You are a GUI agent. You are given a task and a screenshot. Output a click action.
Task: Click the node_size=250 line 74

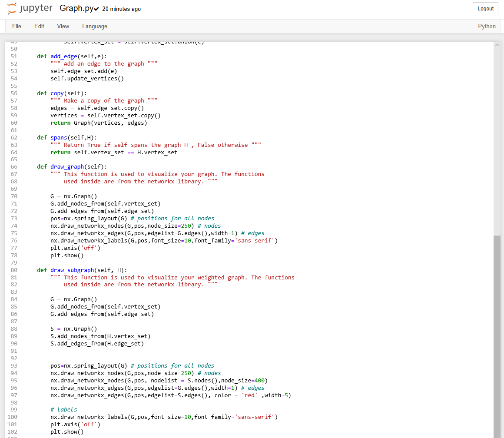(x=136, y=226)
